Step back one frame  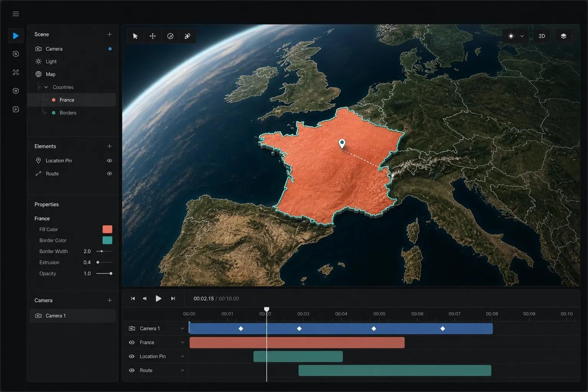tap(145, 299)
